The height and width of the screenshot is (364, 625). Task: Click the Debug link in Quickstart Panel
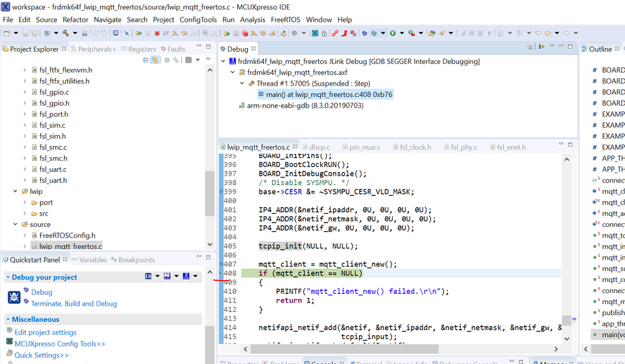coord(41,292)
